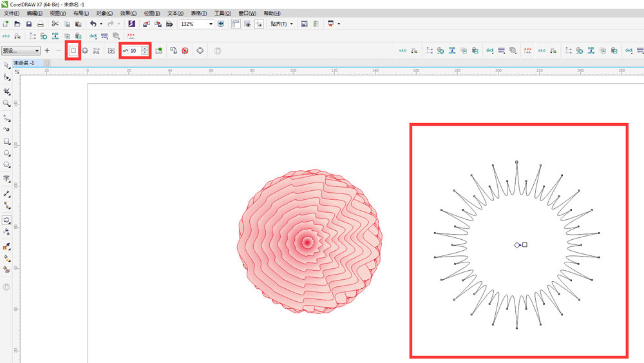Click the Cut scissors icon

click(x=55, y=24)
